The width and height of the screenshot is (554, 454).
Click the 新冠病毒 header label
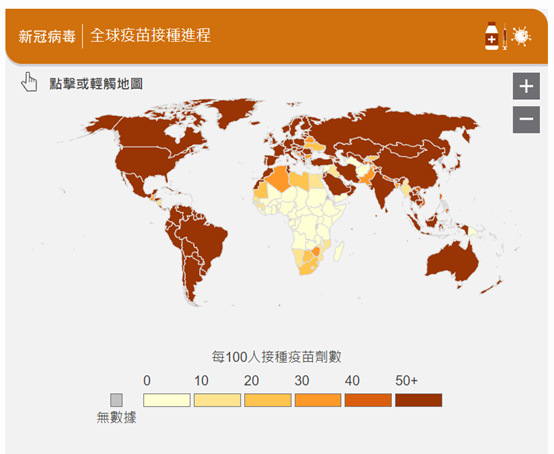(x=47, y=36)
